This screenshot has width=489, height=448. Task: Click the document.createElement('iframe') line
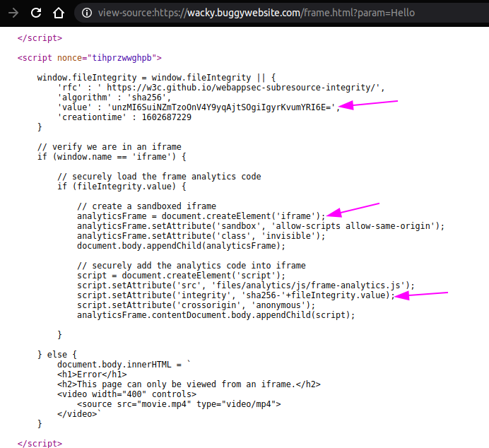pos(201,216)
